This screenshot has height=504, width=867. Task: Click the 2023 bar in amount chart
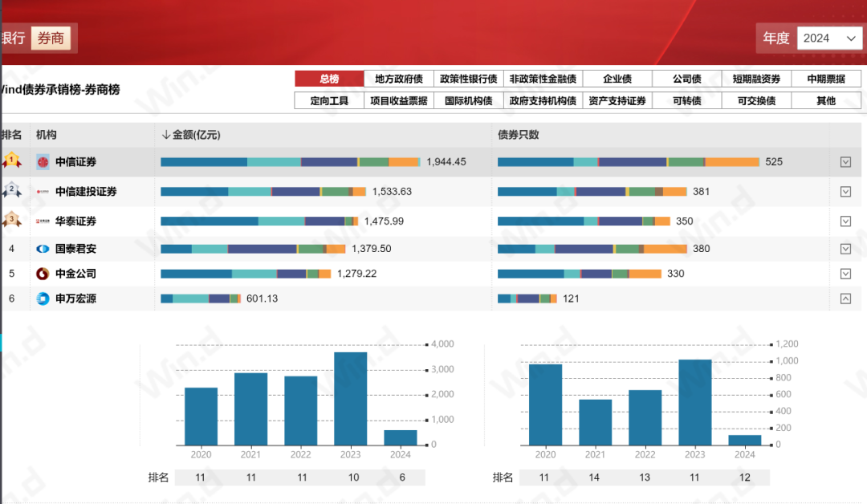(351, 398)
